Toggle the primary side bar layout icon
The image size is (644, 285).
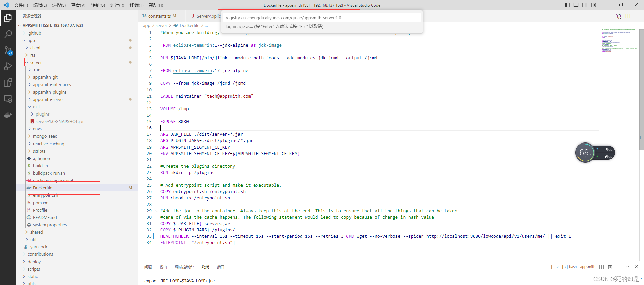[x=567, y=5]
